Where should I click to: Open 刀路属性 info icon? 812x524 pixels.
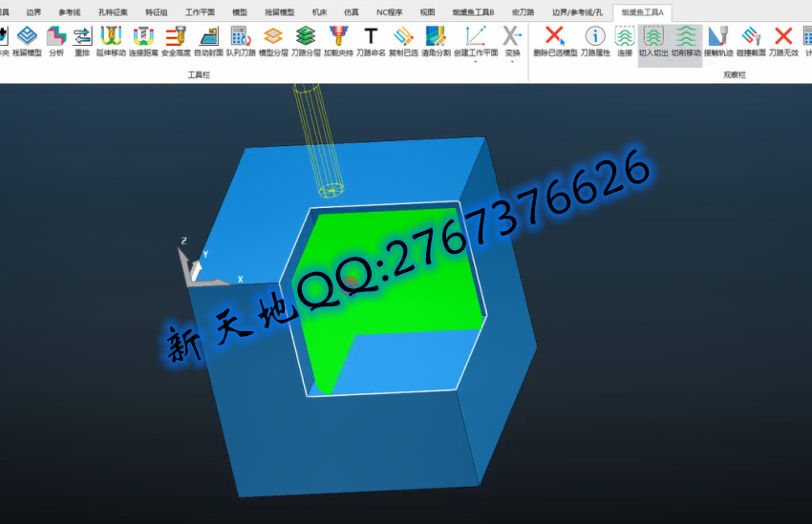595,41
